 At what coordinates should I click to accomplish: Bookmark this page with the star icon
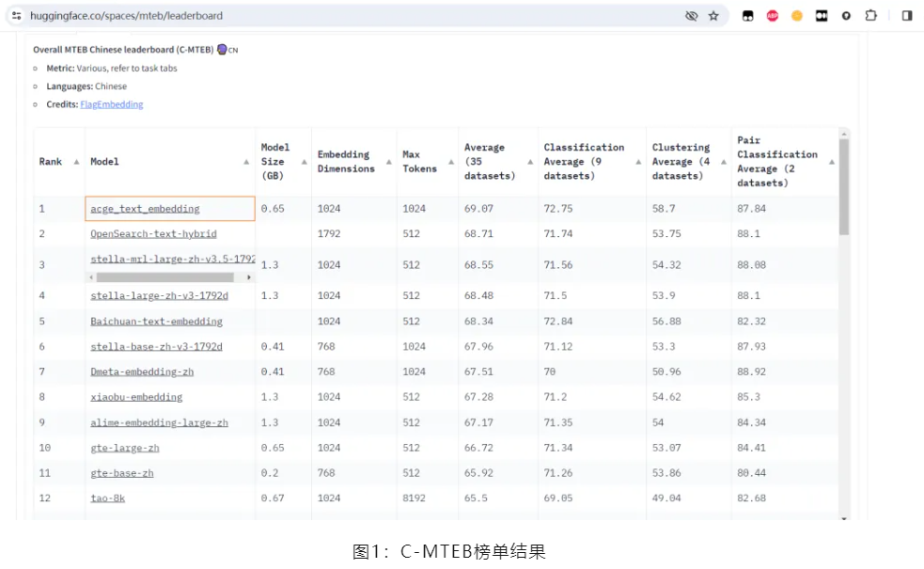point(713,16)
